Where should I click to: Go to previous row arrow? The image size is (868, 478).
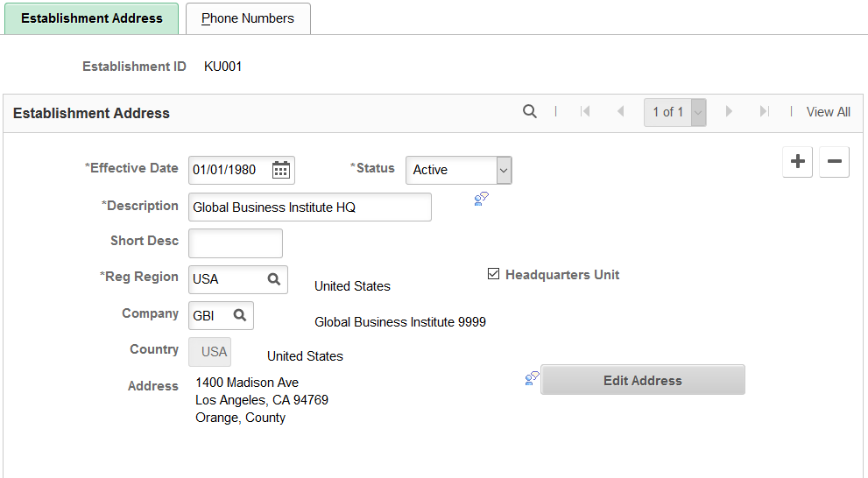(620, 112)
